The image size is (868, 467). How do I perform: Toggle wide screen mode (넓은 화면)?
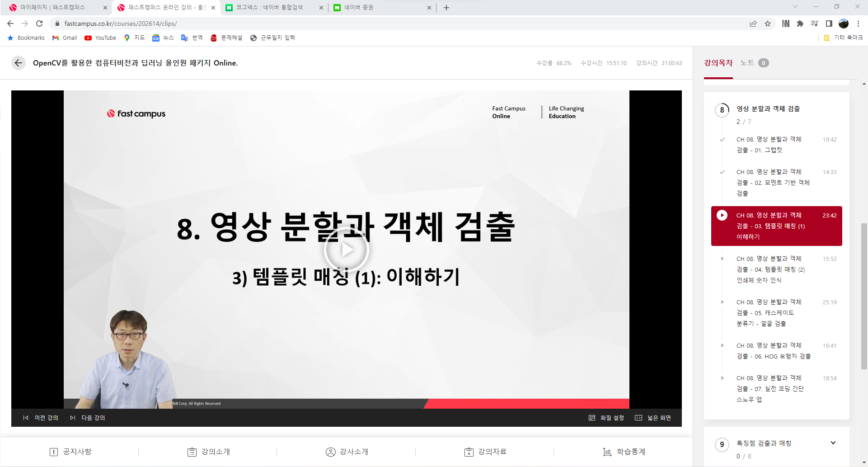tap(653, 418)
